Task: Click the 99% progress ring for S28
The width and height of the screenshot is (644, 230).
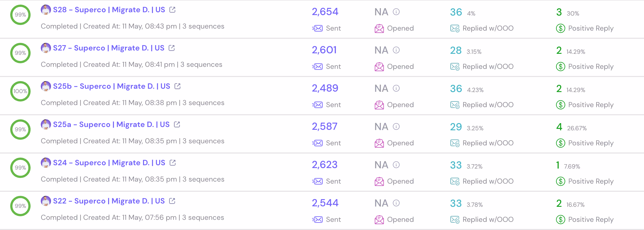Action: coord(20,15)
